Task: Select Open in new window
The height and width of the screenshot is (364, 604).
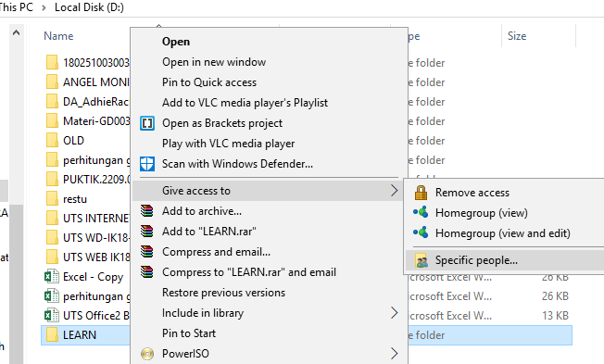Action: tap(214, 62)
